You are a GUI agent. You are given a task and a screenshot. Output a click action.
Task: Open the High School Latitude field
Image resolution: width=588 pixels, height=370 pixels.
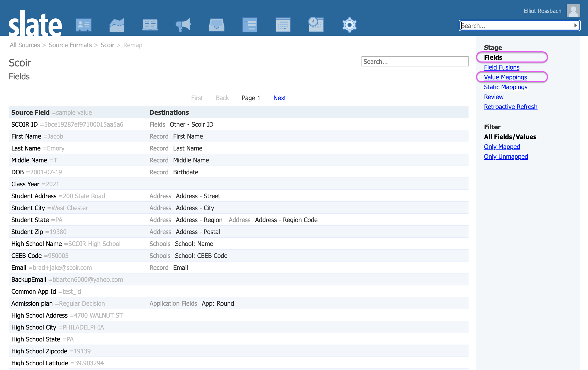point(40,363)
